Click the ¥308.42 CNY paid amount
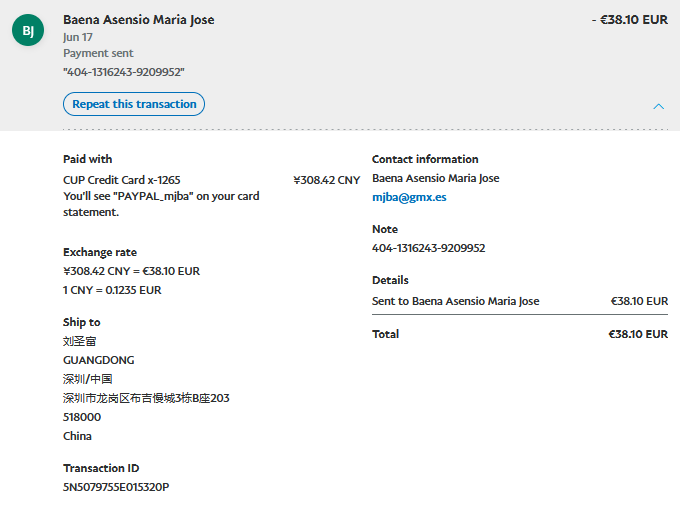680x526 pixels. [x=326, y=180]
